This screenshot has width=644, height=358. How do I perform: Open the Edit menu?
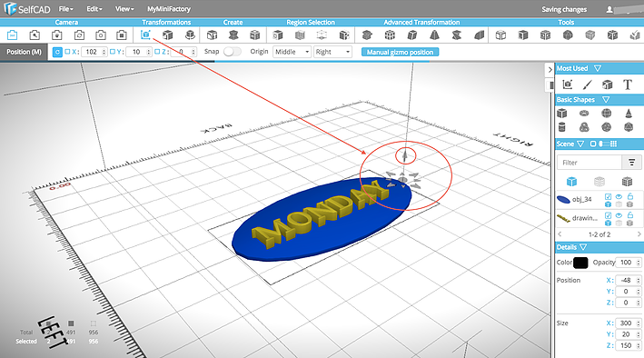[x=94, y=8]
